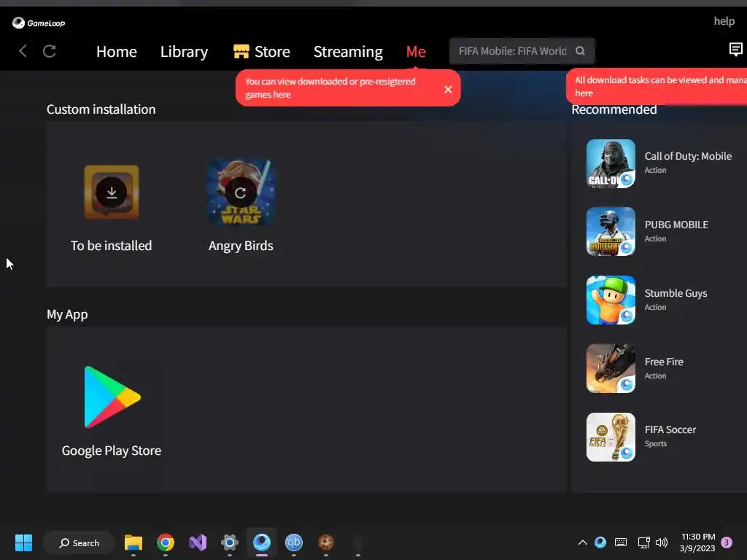The width and height of the screenshot is (747, 560).
Task: Open network status tray icon
Action: [643, 542]
